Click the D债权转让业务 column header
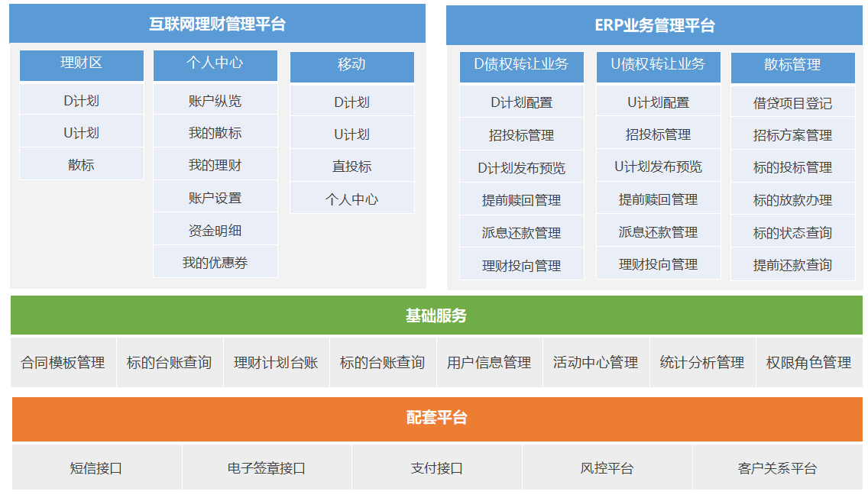Viewport: 868px width, 498px height. (521, 66)
